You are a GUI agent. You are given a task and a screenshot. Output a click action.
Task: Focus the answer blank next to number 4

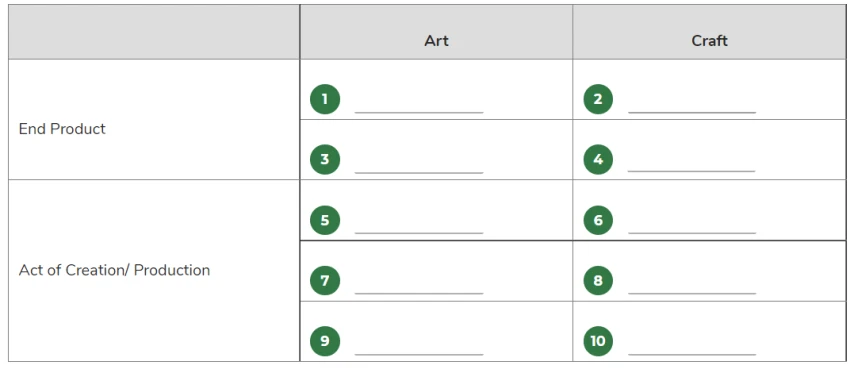pyautogui.click(x=692, y=171)
